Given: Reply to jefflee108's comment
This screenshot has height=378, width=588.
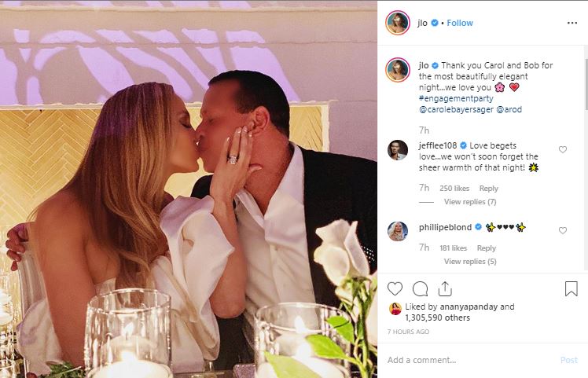Looking at the screenshot, I should point(488,189).
